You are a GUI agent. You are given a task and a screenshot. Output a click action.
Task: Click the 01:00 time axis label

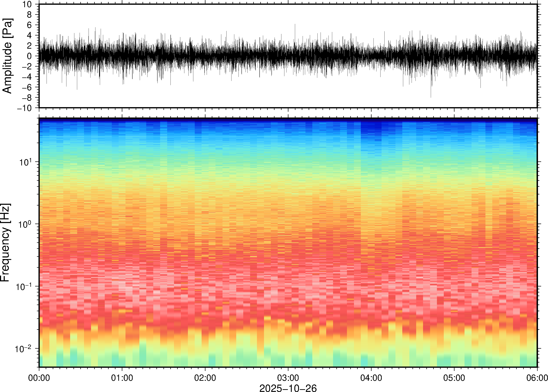[x=122, y=378]
